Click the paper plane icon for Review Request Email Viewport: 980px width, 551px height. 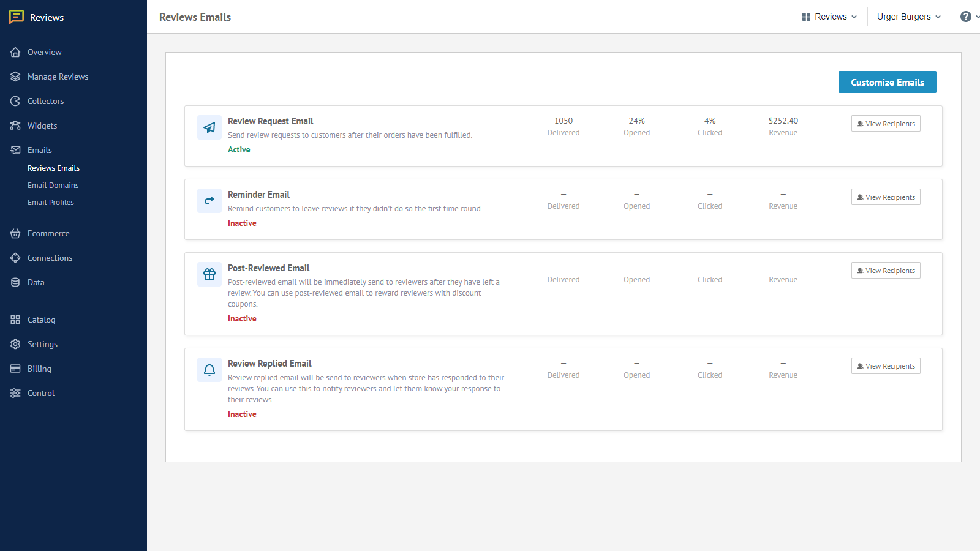pos(209,127)
